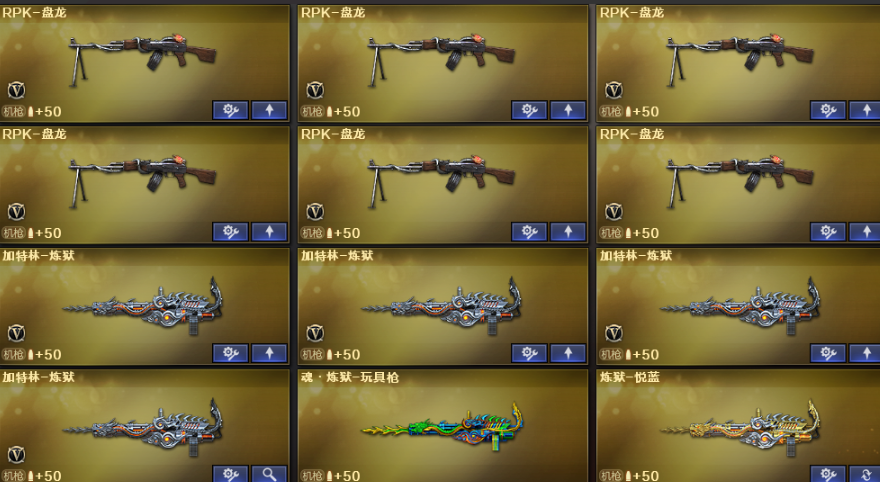This screenshot has width=880, height=482.
Task: Click the upgrade arrow on the top-left RPK-盘龙 card
Action: coord(269,110)
